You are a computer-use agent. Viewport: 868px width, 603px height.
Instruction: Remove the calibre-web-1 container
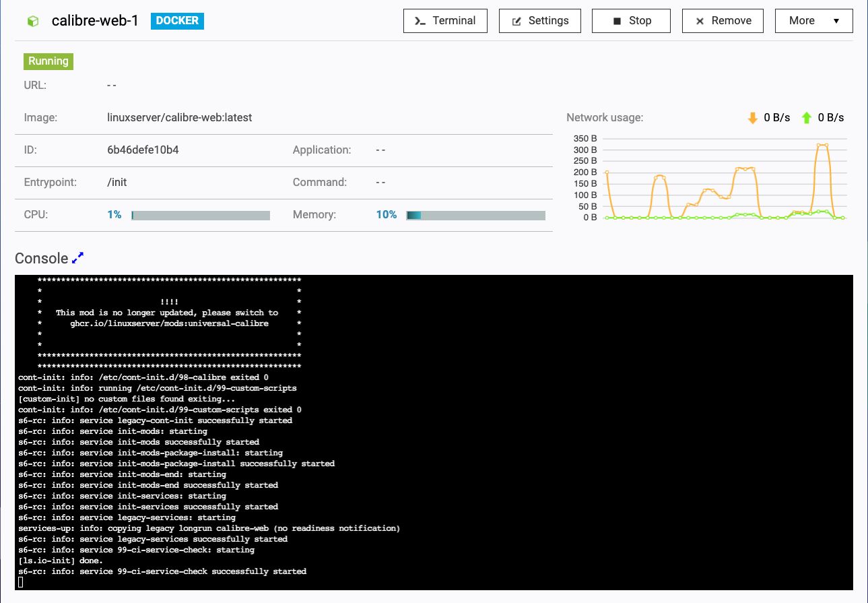click(723, 21)
